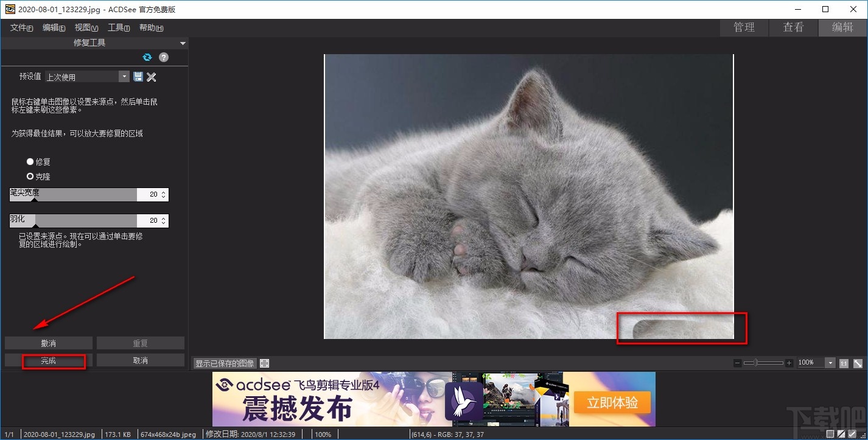The width and height of the screenshot is (868, 440).
Task: Click the 取消 cancel button
Action: pyautogui.click(x=141, y=360)
